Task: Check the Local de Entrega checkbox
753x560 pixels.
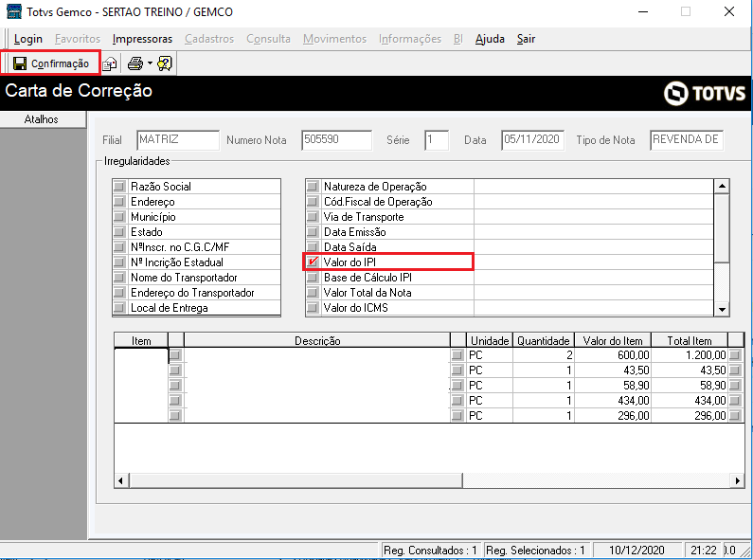Action: click(119, 308)
